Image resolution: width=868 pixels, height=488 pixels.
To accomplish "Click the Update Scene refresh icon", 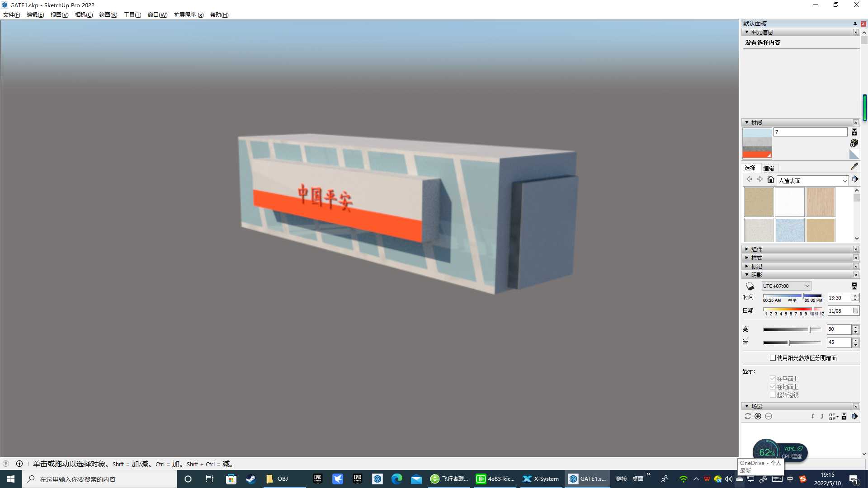I will pos(748,416).
